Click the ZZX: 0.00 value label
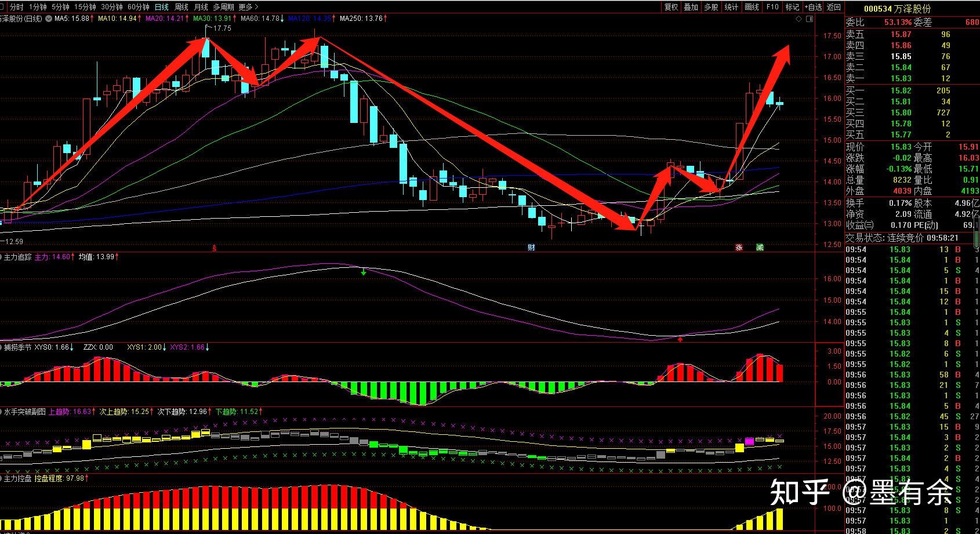Screen dimensions: 980x534 (99, 347)
